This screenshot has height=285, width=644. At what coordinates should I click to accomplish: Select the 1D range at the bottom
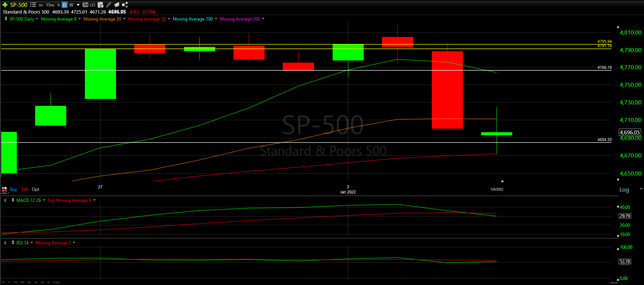(48, 282)
